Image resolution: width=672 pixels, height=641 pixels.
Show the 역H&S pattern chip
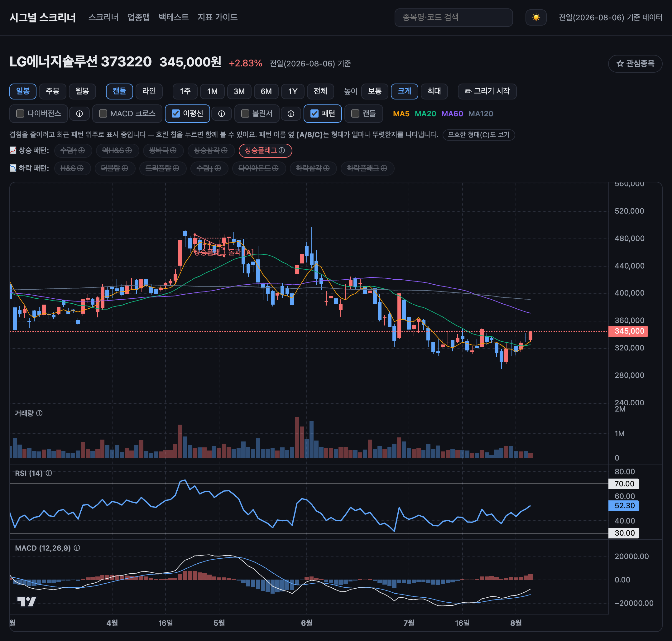point(117,151)
